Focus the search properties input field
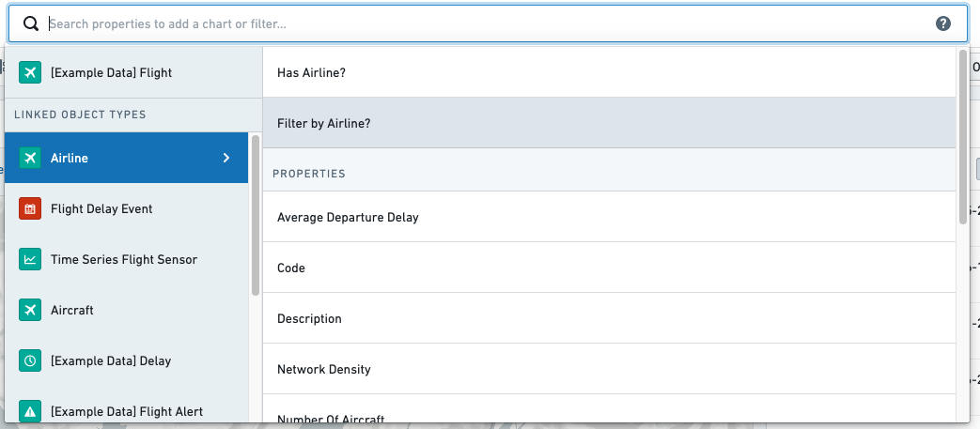980x429 pixels. [488, 23]
